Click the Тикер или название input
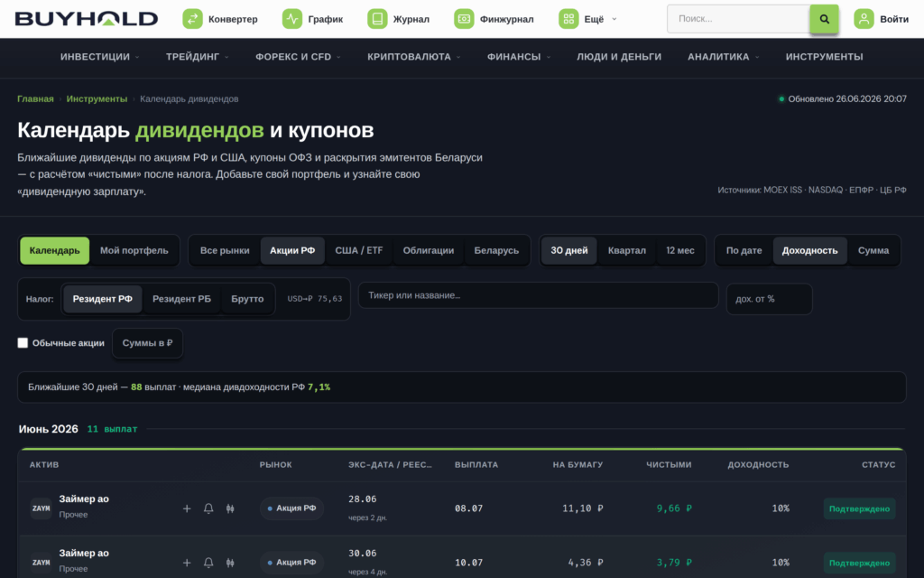Screen dimensions: 924x578 538,295
